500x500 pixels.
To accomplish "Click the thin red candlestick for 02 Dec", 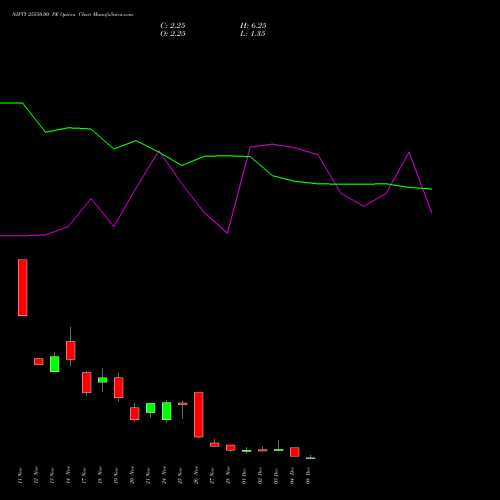I will pyautogui.click(x=263, y=450).
